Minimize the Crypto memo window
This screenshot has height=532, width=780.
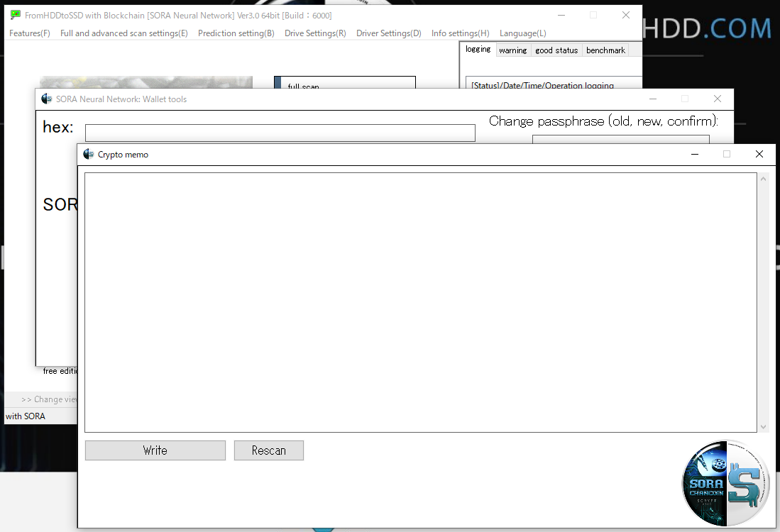click(x=695, y=154)
